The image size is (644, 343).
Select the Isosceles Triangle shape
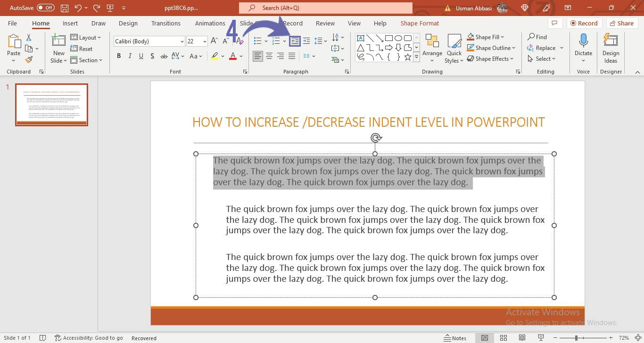pyautogui.click(x=361, y=48)
